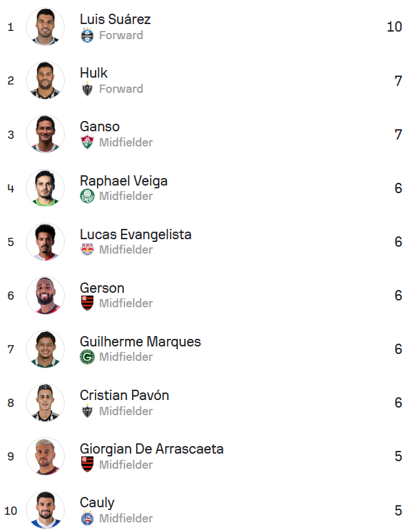
Task: Click Ganso's Fluminense club crest icon
Action: [87, 143]
